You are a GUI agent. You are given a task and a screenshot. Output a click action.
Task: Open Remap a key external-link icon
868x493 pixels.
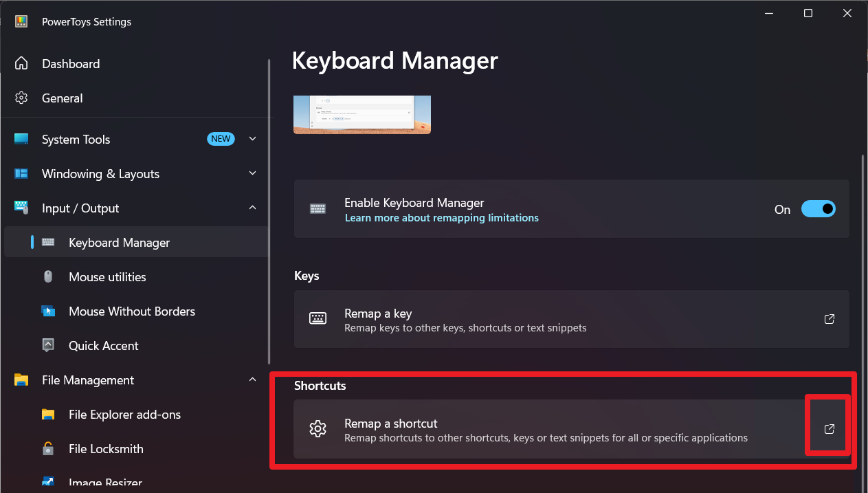click(830, 319)
